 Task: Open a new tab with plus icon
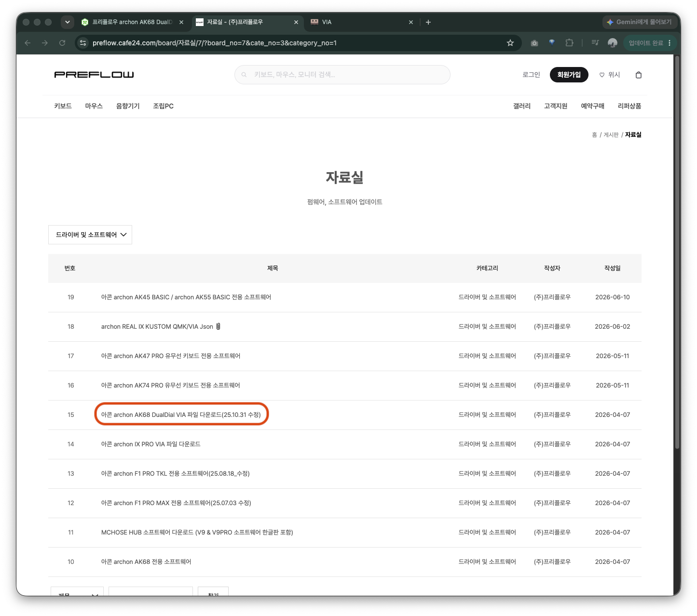click(428, 22)
